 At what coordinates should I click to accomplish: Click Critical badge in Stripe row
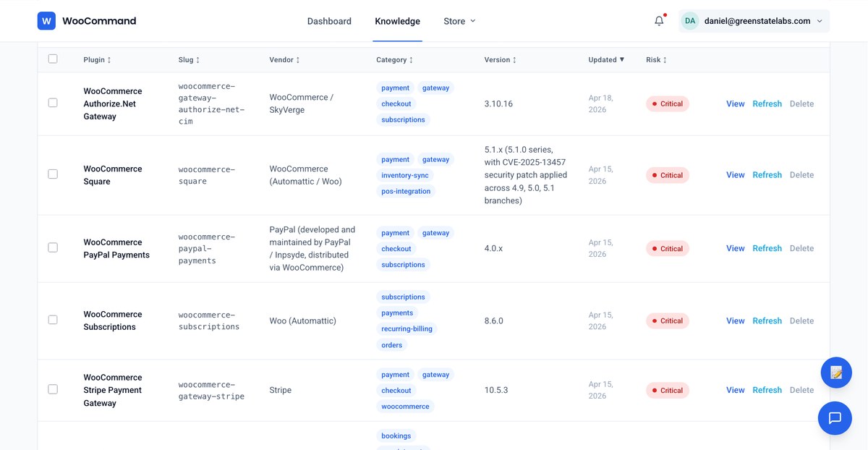pos(668,390)
